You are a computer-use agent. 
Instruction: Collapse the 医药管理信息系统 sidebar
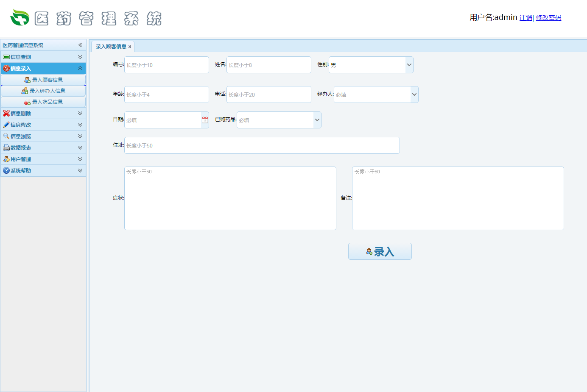pyautogui.click(x=80, y=45)
